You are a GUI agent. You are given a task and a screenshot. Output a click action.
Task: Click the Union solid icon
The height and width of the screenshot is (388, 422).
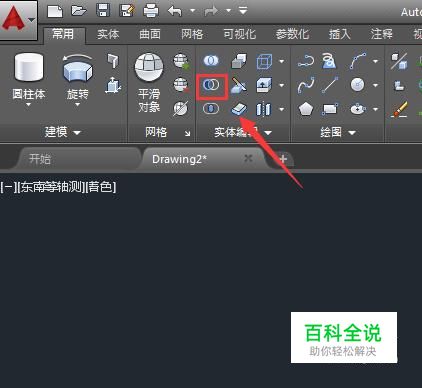point(211,61)
